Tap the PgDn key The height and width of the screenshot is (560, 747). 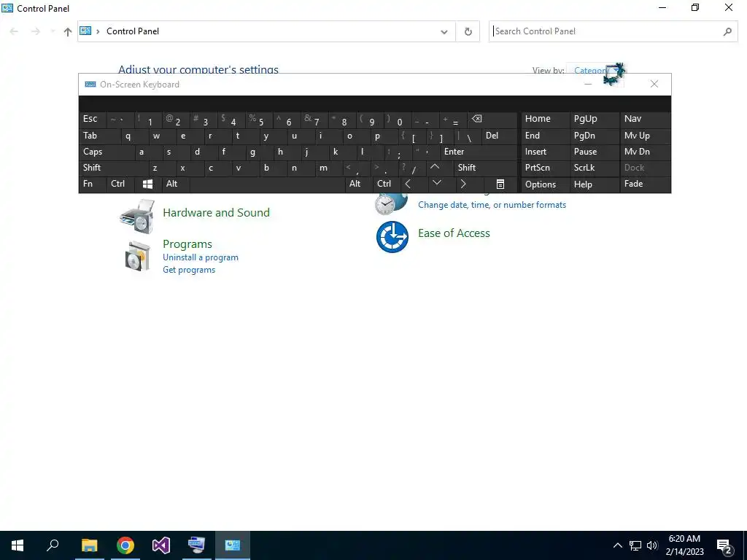pos(594,136)
